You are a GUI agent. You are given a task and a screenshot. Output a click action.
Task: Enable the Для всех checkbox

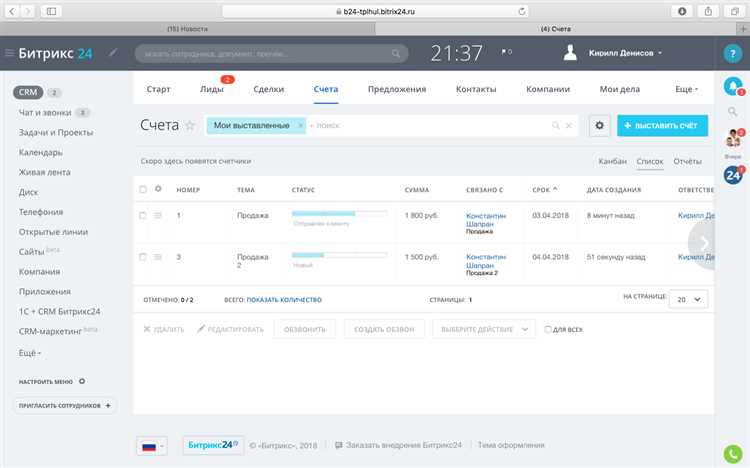[548, 329]
